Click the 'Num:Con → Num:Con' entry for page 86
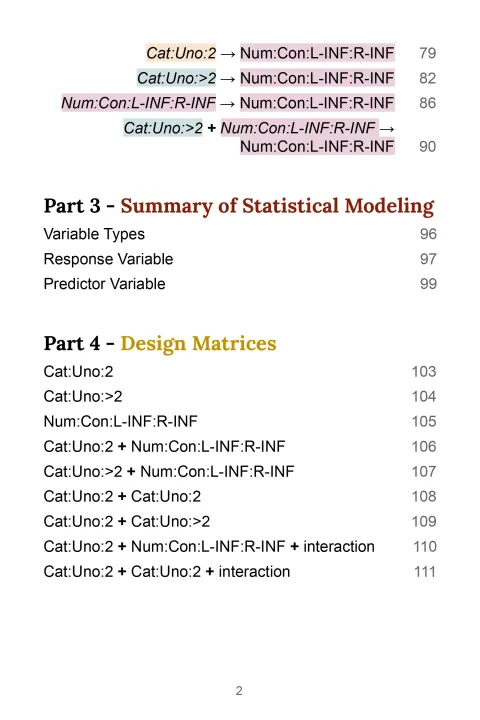The height and width of the screenshot is (720, 480). coord(228,103)
